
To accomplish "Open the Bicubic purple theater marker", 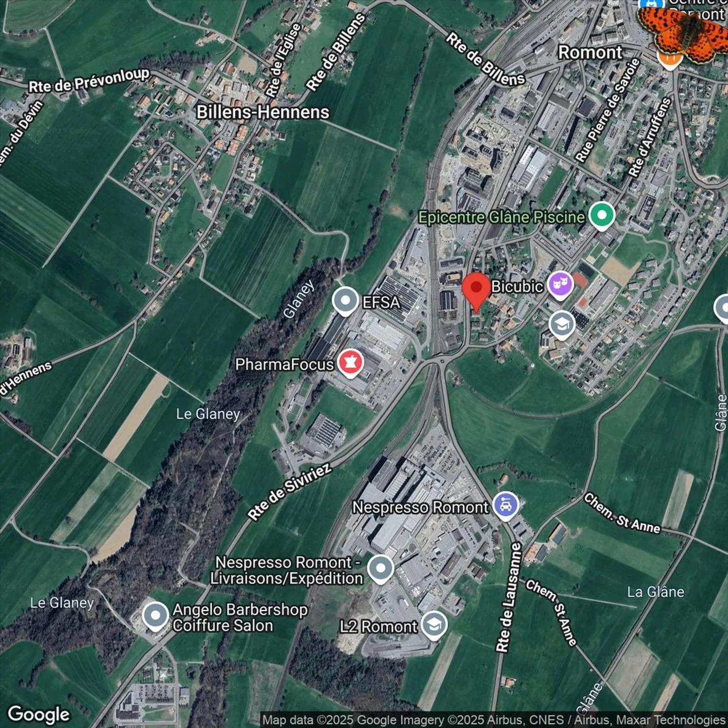I will pos(560,285).
